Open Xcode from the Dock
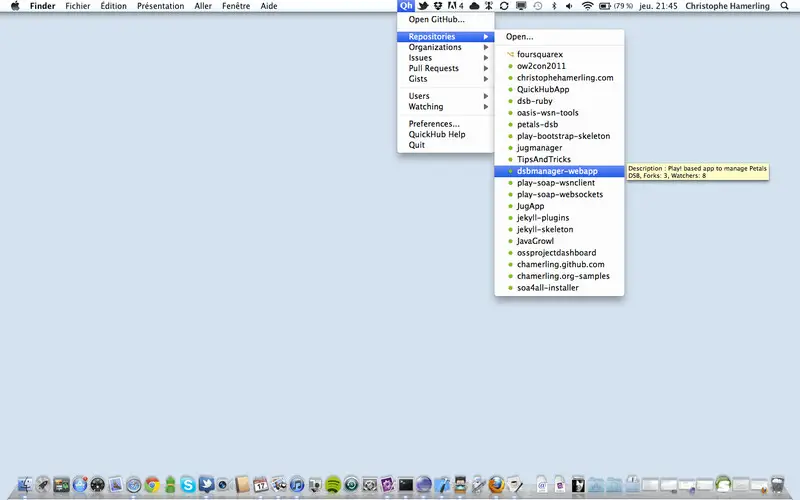Image resolution: width=800 pixels, height=500 pixels. (442, 485)
